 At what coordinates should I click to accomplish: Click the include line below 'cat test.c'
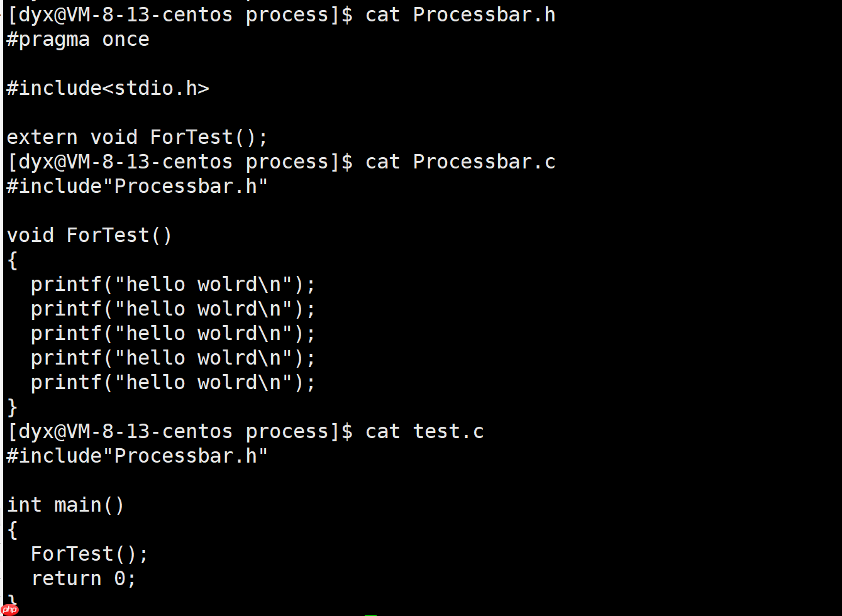pyautogui.click(x=137, y=456)
